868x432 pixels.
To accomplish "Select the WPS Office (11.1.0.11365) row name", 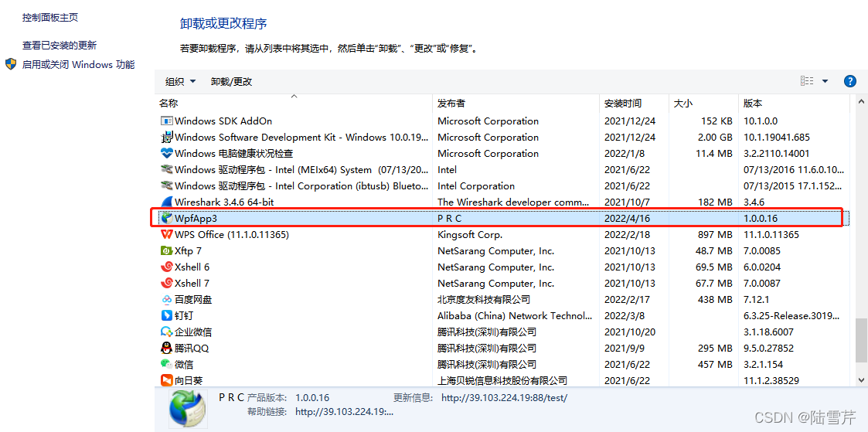I will 232,234.
